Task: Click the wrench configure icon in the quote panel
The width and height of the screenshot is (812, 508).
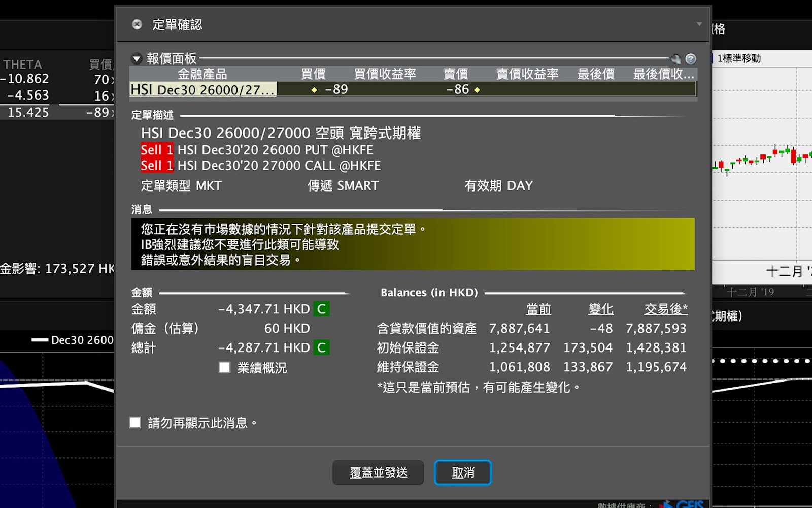Action: click(x=675, y=59)
